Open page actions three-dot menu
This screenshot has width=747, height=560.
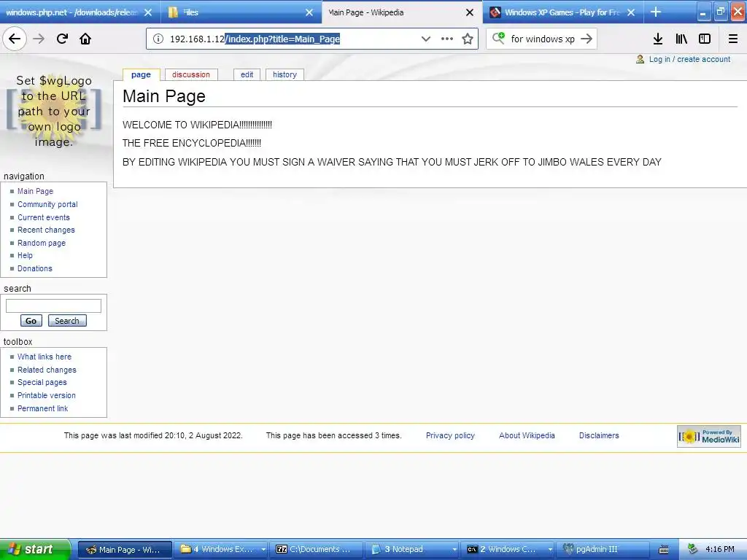pyautogui.click(x=447, y=39)
